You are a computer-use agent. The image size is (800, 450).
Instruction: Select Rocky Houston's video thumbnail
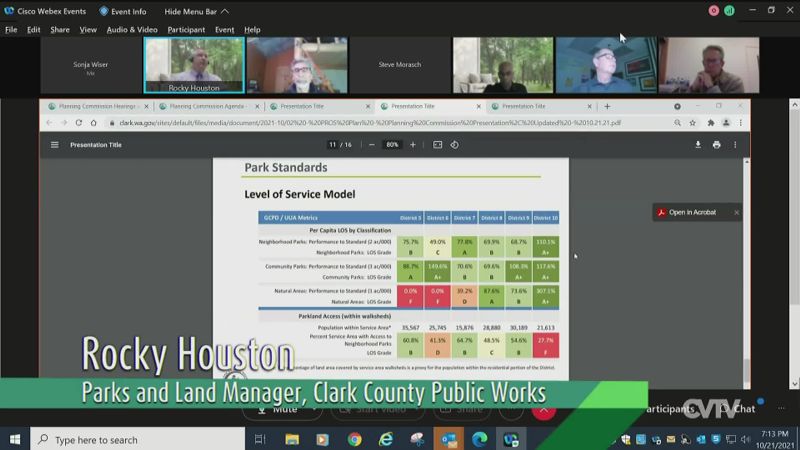[193, 66]
